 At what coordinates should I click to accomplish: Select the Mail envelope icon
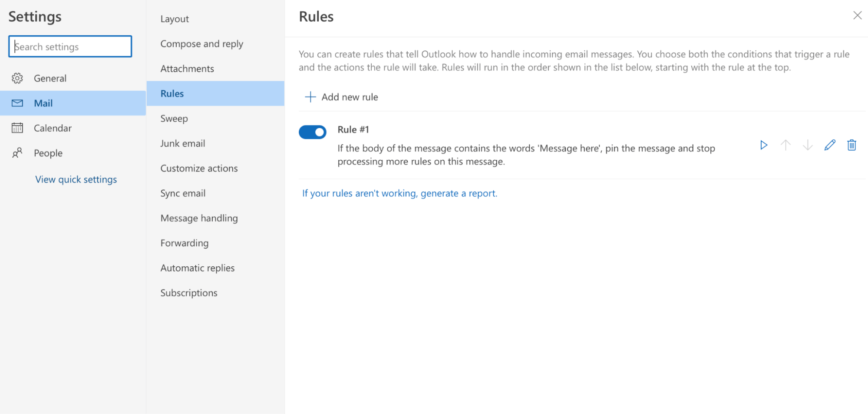[x=17, y=103]
